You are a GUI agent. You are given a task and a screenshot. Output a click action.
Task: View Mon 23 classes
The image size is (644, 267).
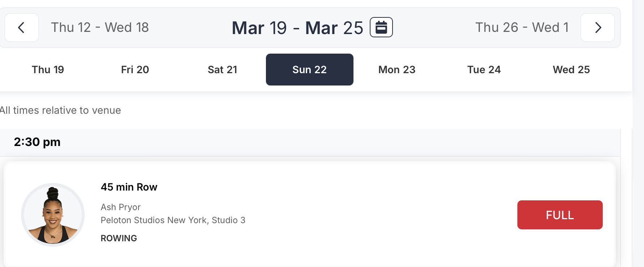[397, 70]
